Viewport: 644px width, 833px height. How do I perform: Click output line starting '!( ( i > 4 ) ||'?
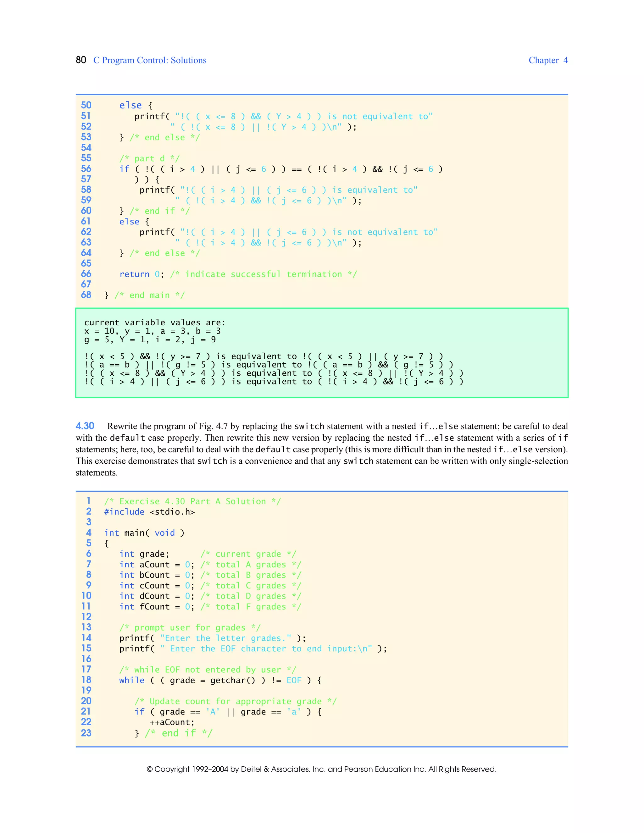274,381
